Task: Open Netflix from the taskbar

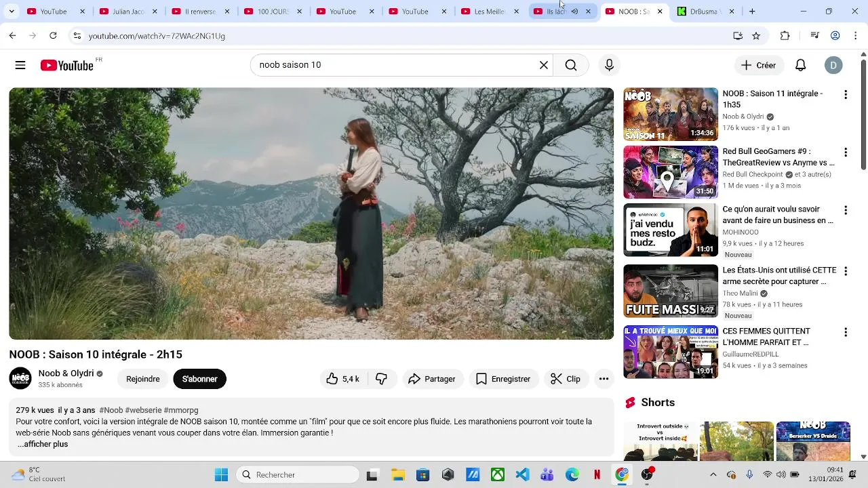Action: coord(597,474)
